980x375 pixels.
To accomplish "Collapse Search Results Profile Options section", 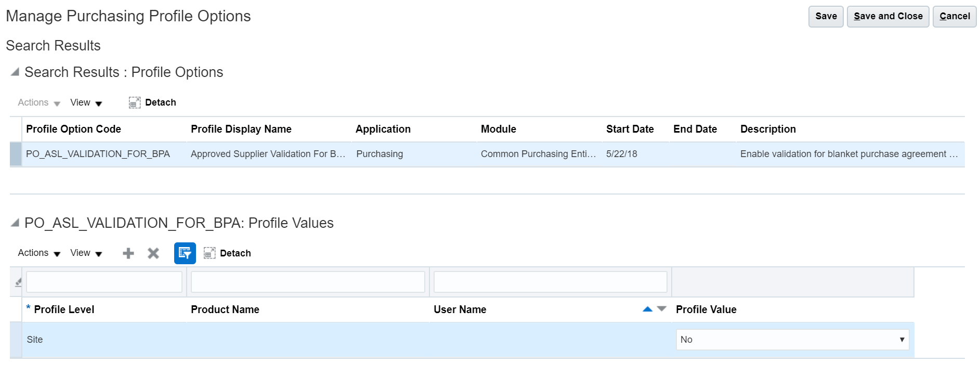I will pyautogui.click(x=15, y=72).
